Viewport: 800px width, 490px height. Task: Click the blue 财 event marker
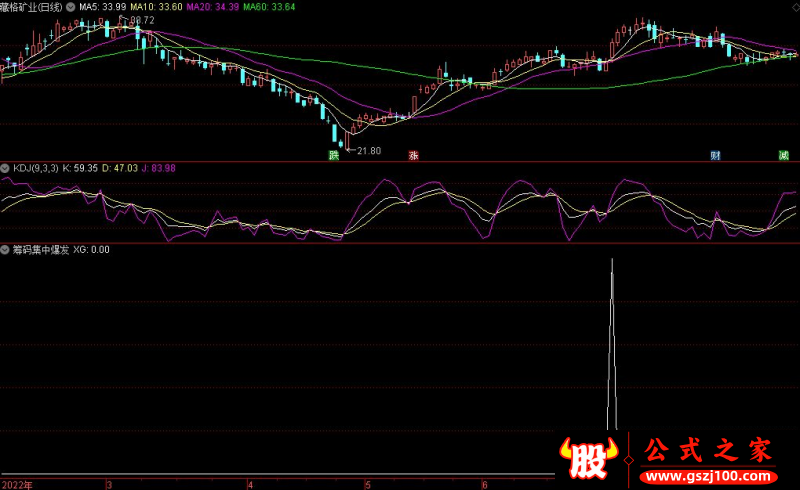coord(715,155)
